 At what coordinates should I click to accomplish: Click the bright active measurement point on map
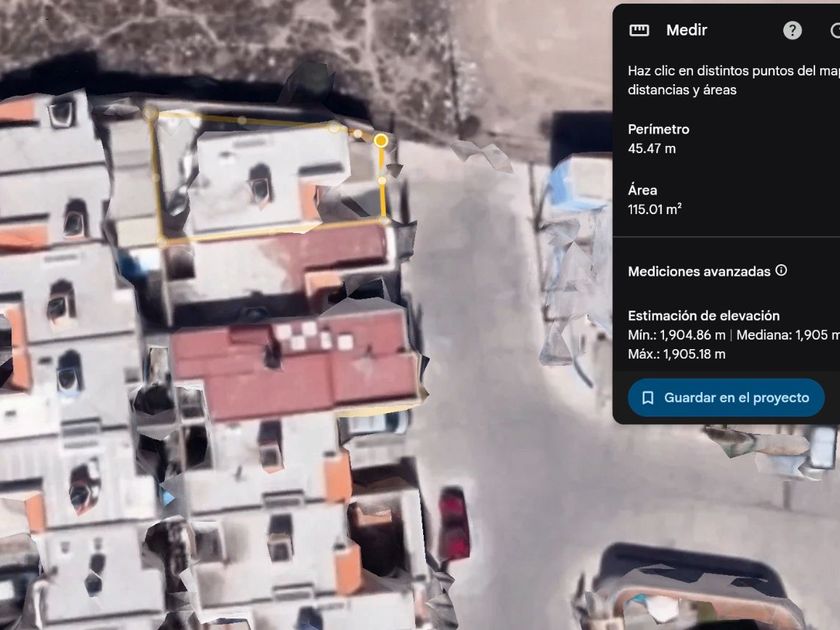pyautogui.click(x=381, y=140)
